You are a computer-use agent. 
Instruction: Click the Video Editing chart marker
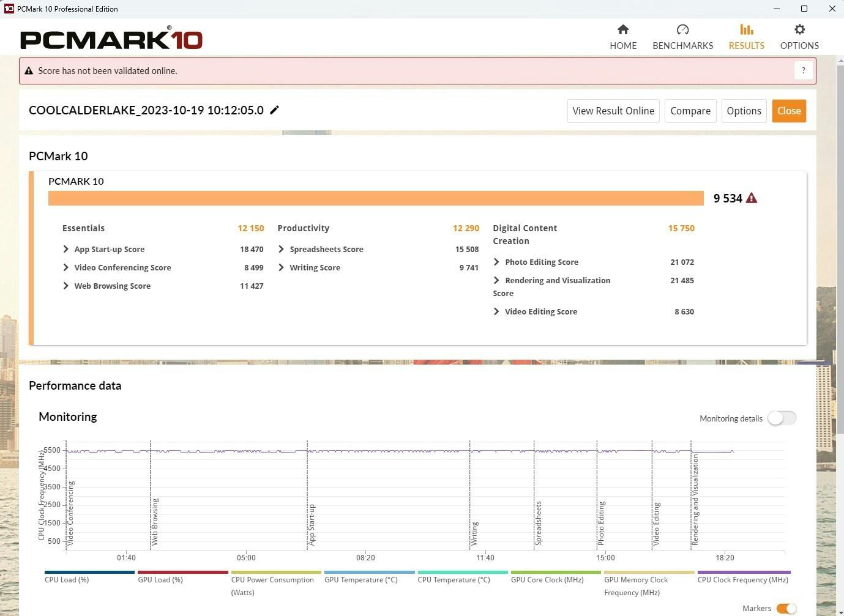pos(656,524)
